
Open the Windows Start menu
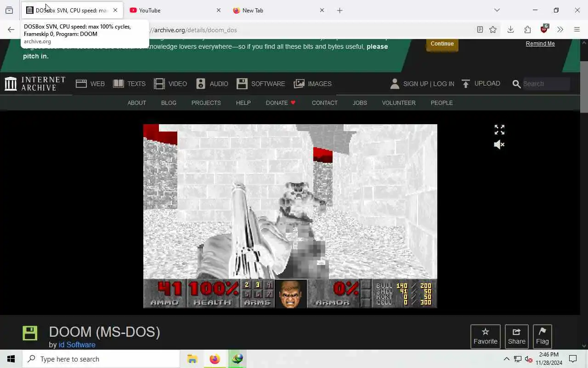[11, 359]
